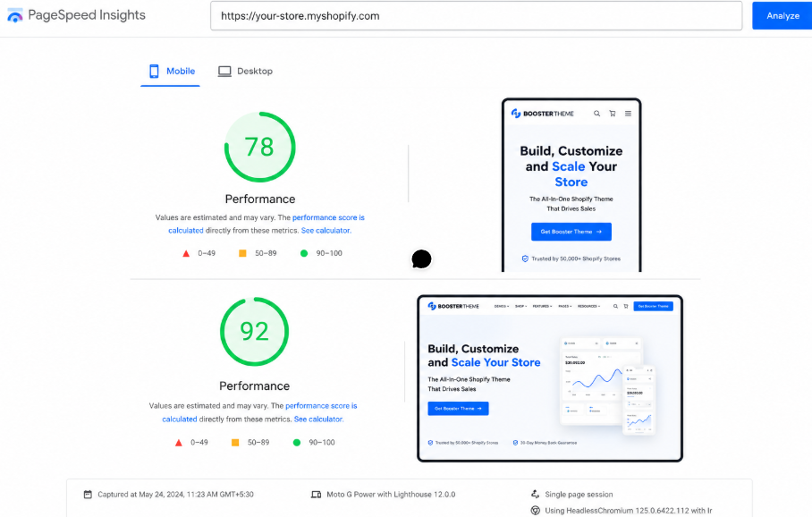Click 'Get Booster Theme' button in the mobile preview

tap(571, 232)
